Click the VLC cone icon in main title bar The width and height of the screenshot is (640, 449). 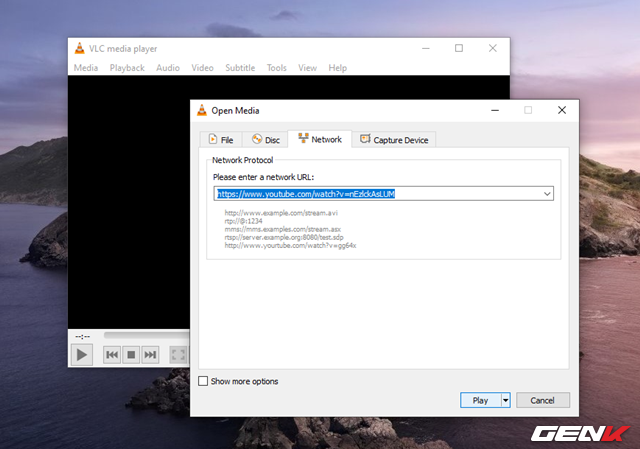[80, 49]
